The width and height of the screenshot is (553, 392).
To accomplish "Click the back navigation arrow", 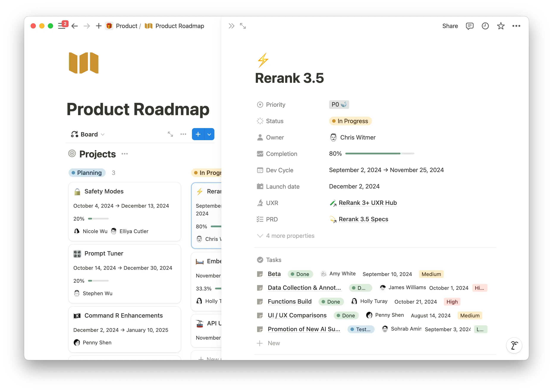I will (75, 26).
